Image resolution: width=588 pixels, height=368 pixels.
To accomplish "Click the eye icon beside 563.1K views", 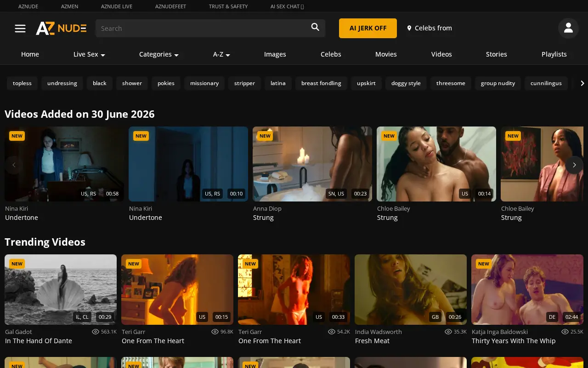I will click(96, 332).
